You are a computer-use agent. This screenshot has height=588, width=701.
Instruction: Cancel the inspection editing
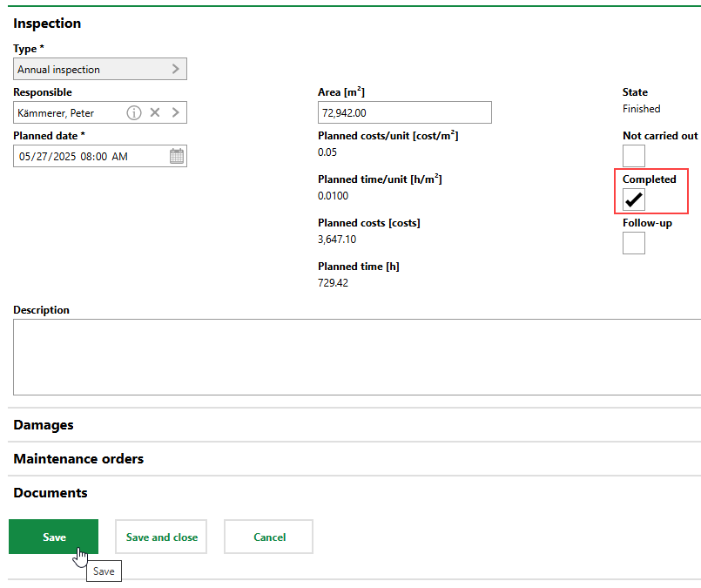click(x=269, y=537)
